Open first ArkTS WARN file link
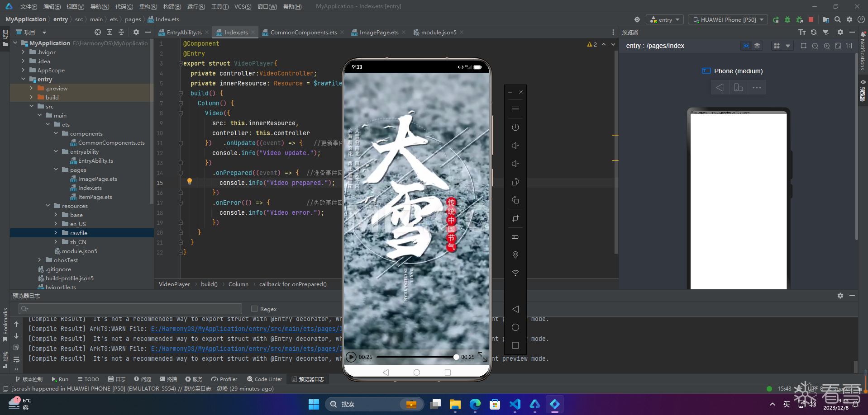The height and width of the screenshot is (415, 868). click(x=247, y=329)
